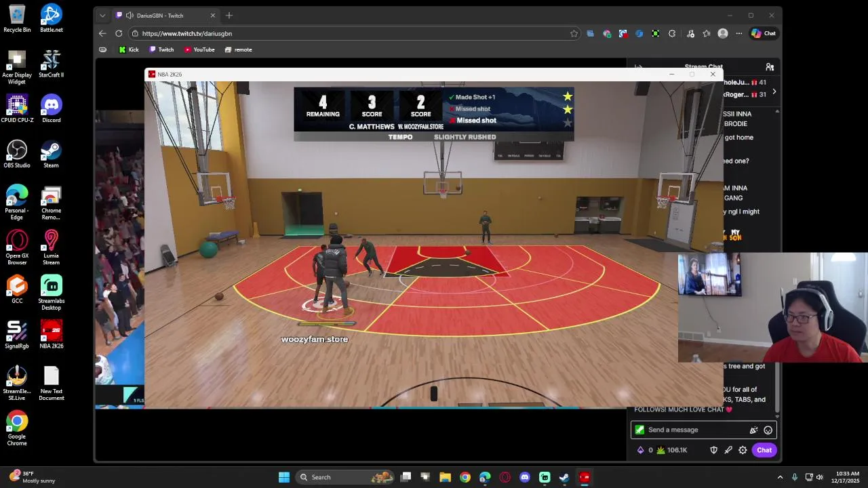Select the DariusGBN - Twitch browser tab
Image resolution: width=868 pixels, height=488 pixels.
(x=164, y=15)
